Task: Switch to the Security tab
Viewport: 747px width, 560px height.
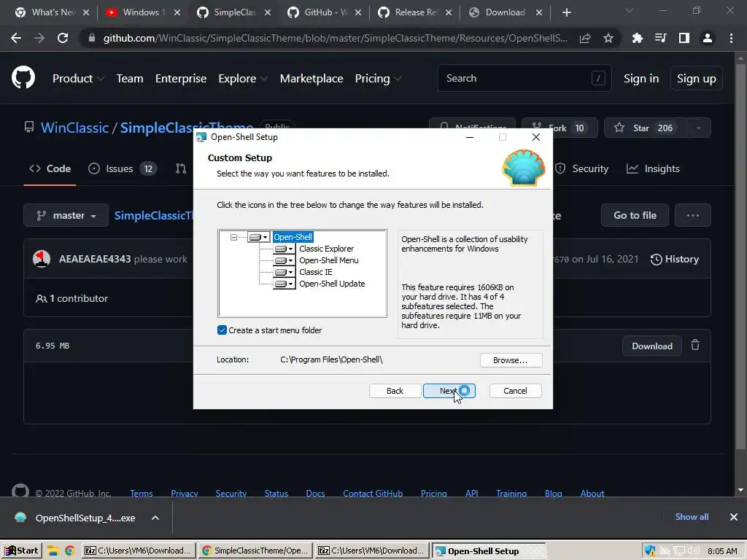Action: click(x=581, y=168)
